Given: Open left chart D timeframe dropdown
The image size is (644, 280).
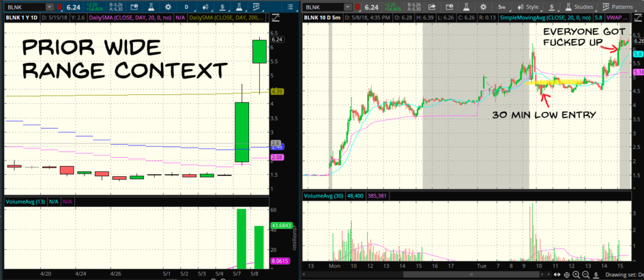Looking at the screenshot, I should pos(187,7).
